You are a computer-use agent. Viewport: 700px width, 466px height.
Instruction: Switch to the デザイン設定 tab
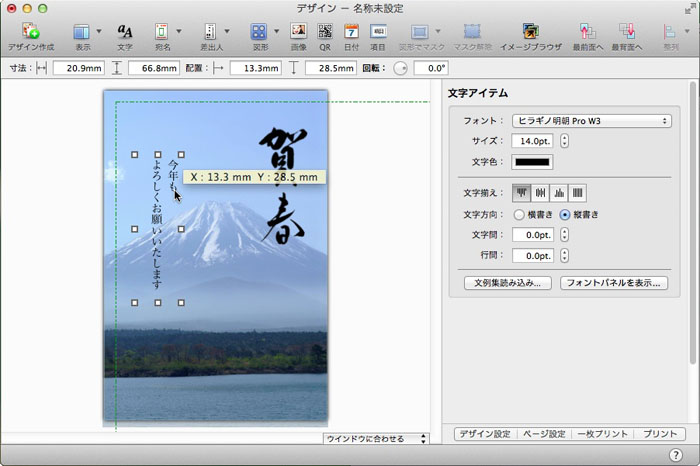tap(485, 434)
